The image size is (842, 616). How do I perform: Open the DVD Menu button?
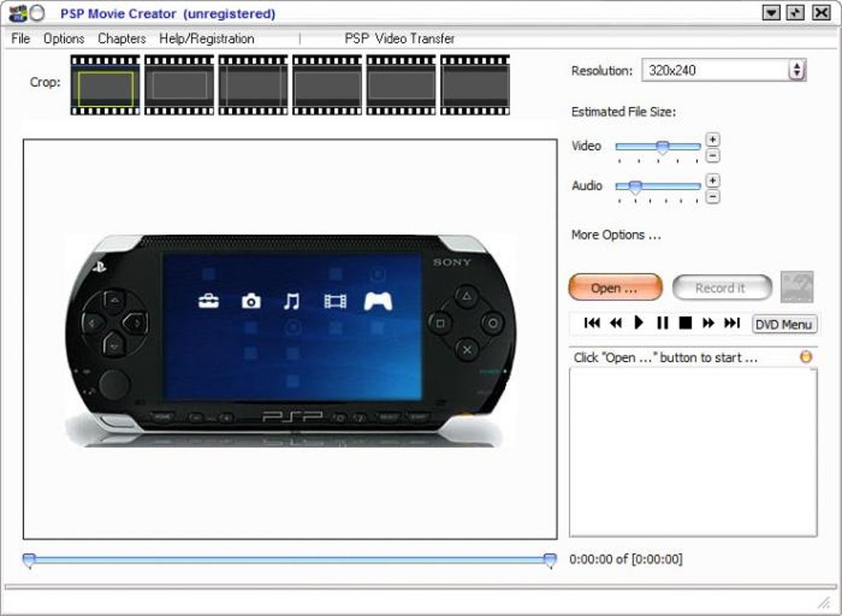(x=784, y=325)
